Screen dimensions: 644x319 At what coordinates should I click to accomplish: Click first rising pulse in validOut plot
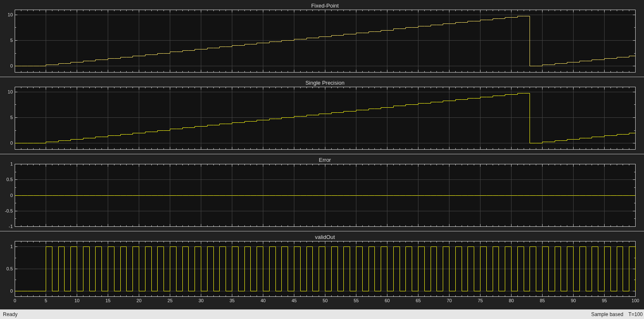pos(46,269)
